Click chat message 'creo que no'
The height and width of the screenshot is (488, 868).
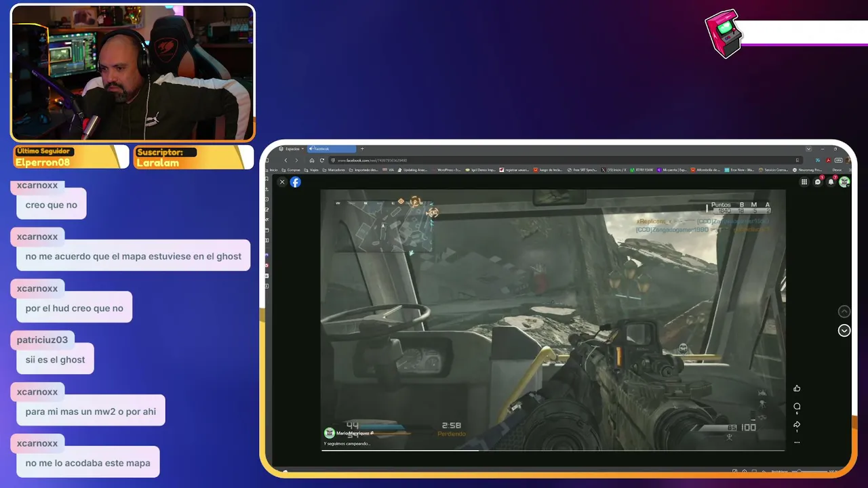click(52, 205)
